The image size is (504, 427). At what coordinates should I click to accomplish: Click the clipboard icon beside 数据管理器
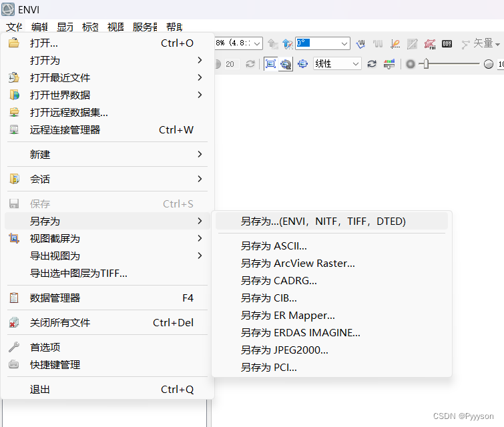[14, 298]
